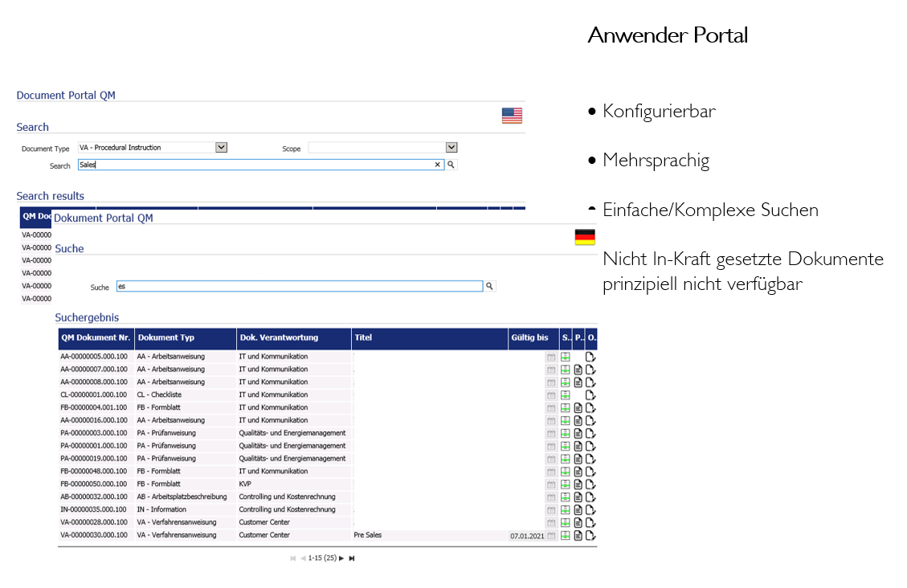Click the O. export icon for CL-00000001.000.100

(x=590, y=395)
